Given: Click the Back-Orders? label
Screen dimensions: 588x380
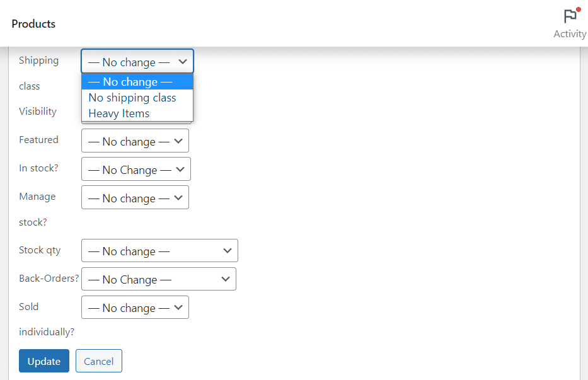Looking at the screenshot, I should click(49, 278).
